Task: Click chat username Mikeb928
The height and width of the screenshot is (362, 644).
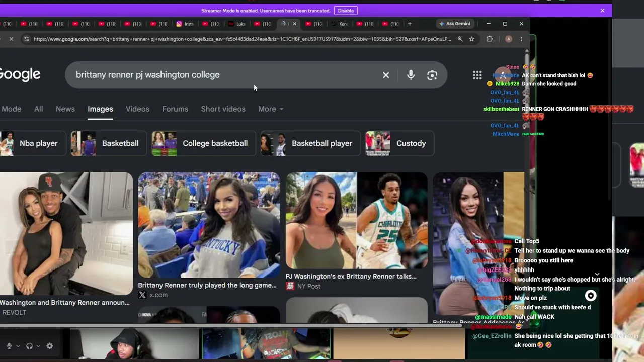Action: [507, 84]
